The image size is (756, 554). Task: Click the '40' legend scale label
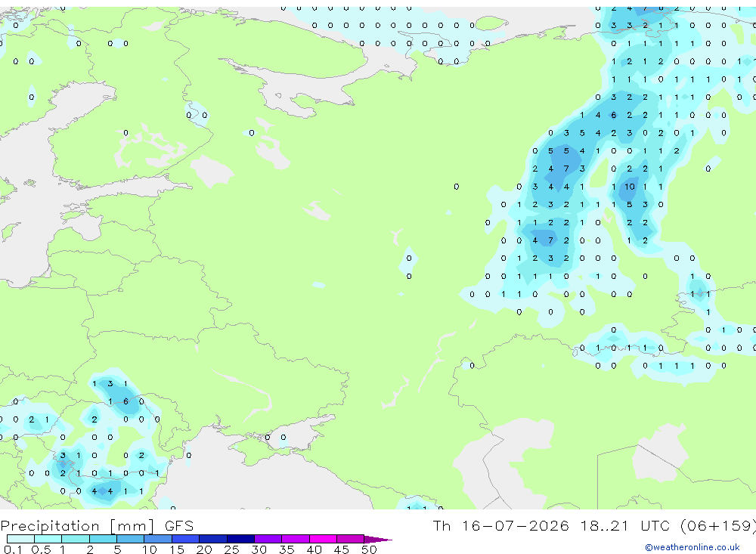pyautogui.click(x=314, y=549)
